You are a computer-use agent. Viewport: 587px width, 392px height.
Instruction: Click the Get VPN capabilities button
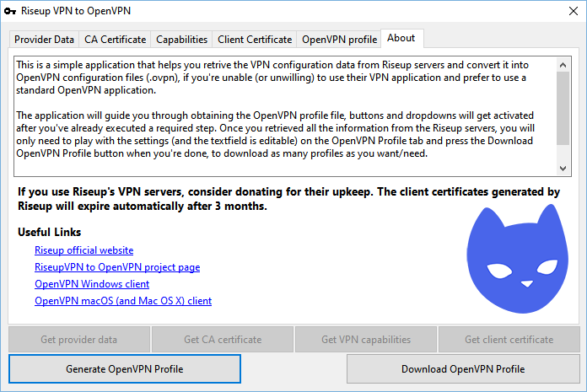click(366, 340)
